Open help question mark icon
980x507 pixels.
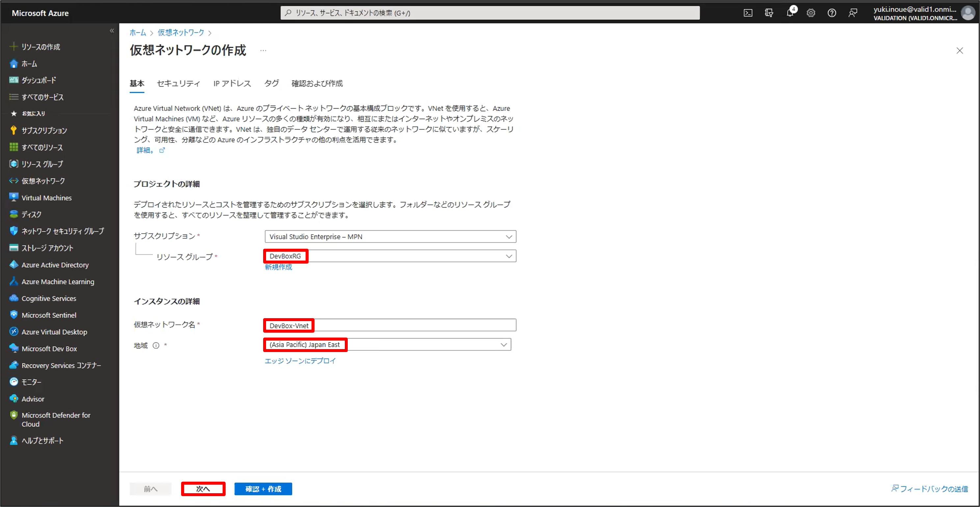click(831, 13)
